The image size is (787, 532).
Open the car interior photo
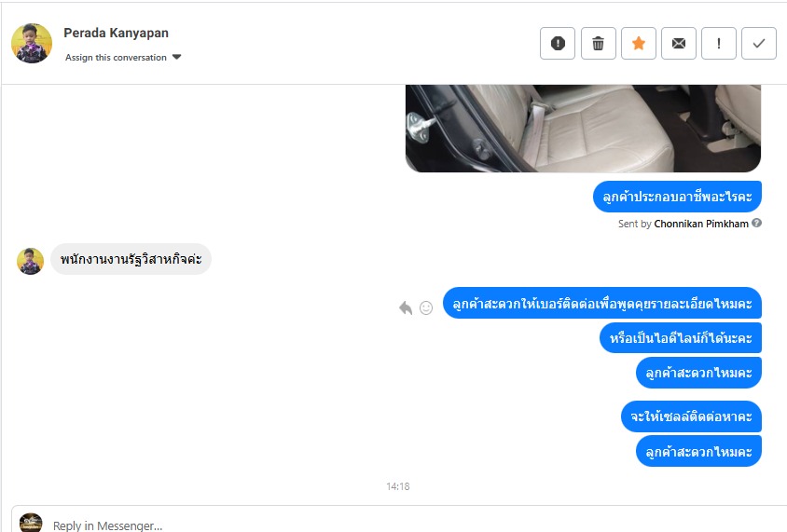(583, 129)
